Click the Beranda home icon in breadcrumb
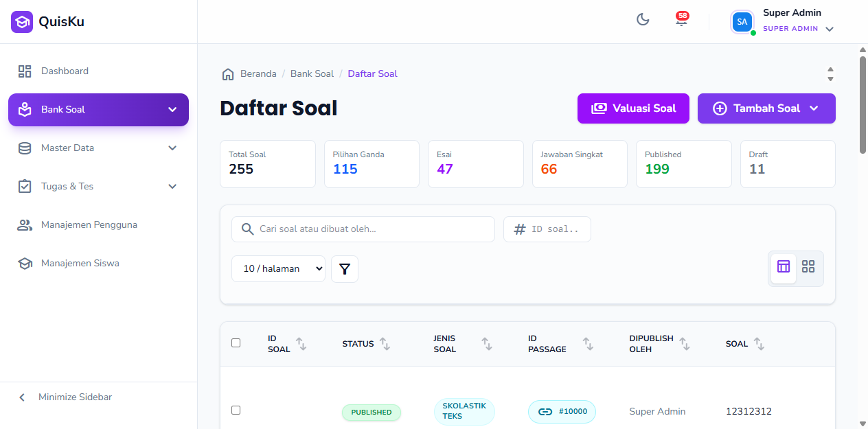Screen dimensions: 868x429 [x=228, y=74]
